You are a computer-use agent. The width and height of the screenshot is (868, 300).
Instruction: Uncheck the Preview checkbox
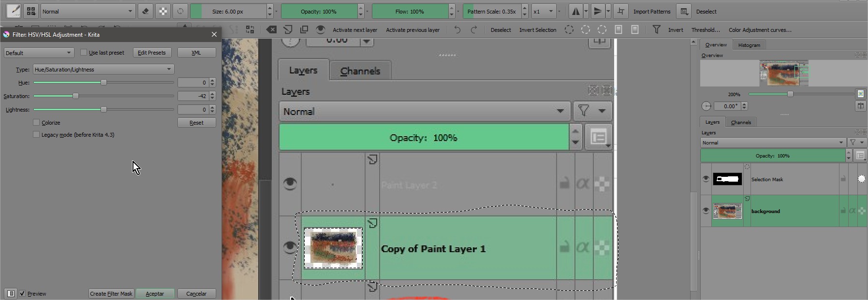(x=22, y=293)
